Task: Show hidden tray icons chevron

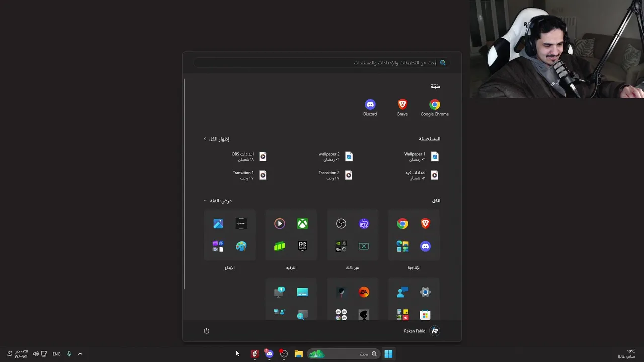Action: pyautogui.click(x=80, y=354)
